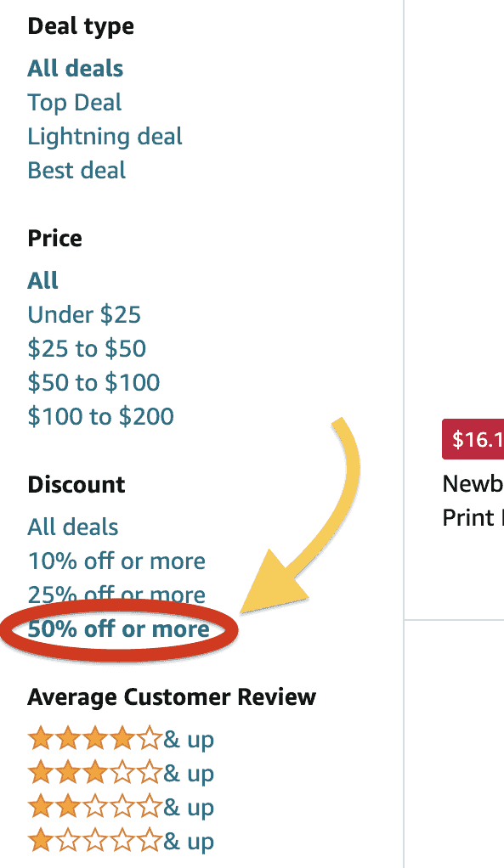Choose 10% off or more discount
This screenshot has height=868, width=504.
point(116,561)
